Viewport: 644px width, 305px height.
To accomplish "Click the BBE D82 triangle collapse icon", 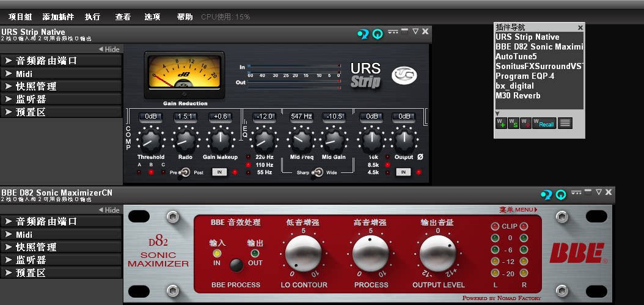I will (598, 192).
